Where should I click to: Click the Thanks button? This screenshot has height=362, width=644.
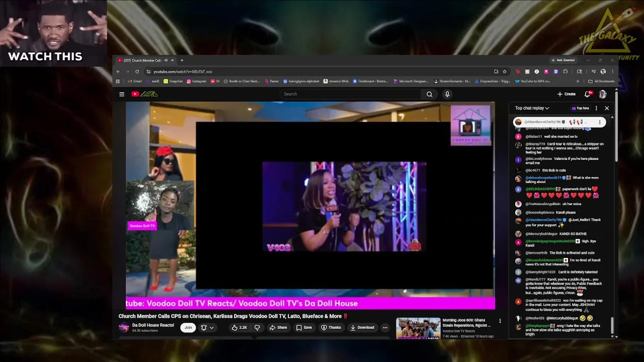click(331, 328)
